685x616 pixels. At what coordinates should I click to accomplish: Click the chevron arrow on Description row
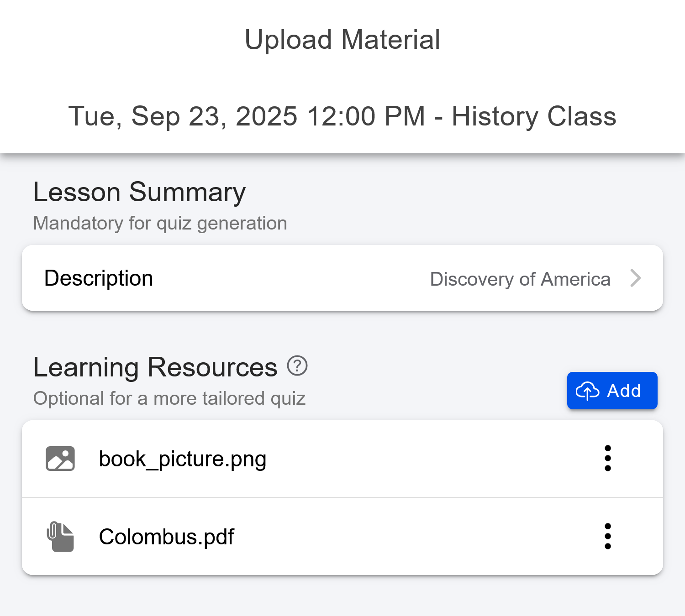click(636, 278)
